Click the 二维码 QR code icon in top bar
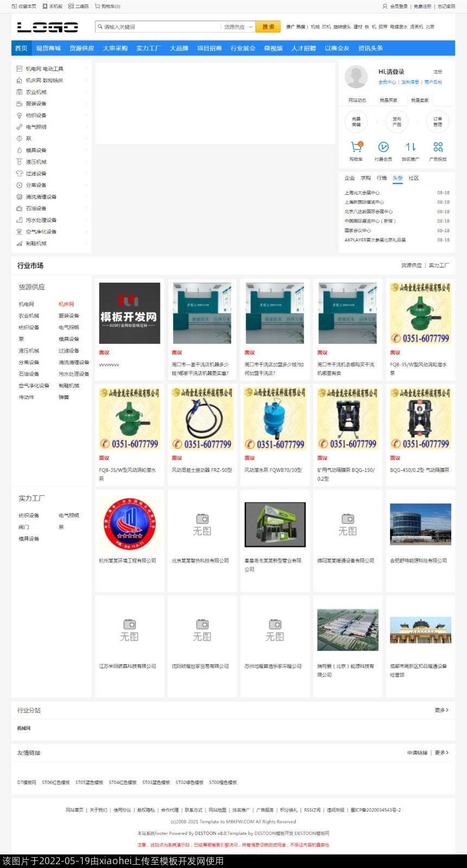The width and height of the screenshot is (467, 868). (x=71, y=7)
